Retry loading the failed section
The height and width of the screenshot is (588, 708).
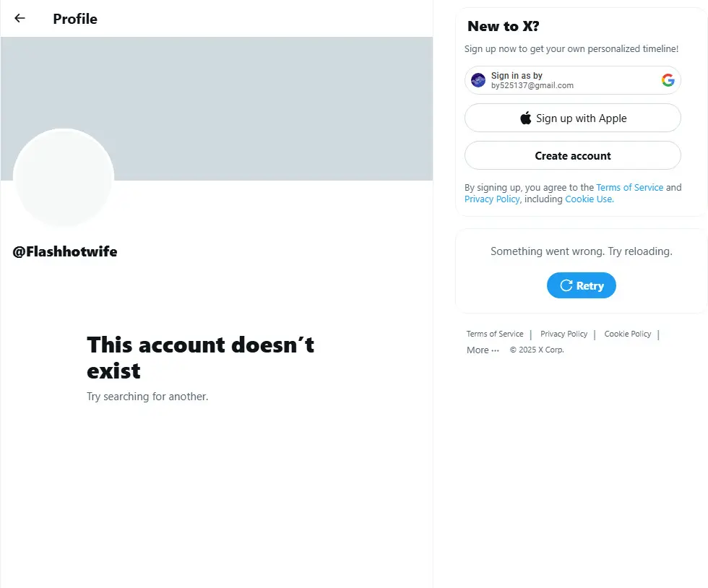pos(581,285)
